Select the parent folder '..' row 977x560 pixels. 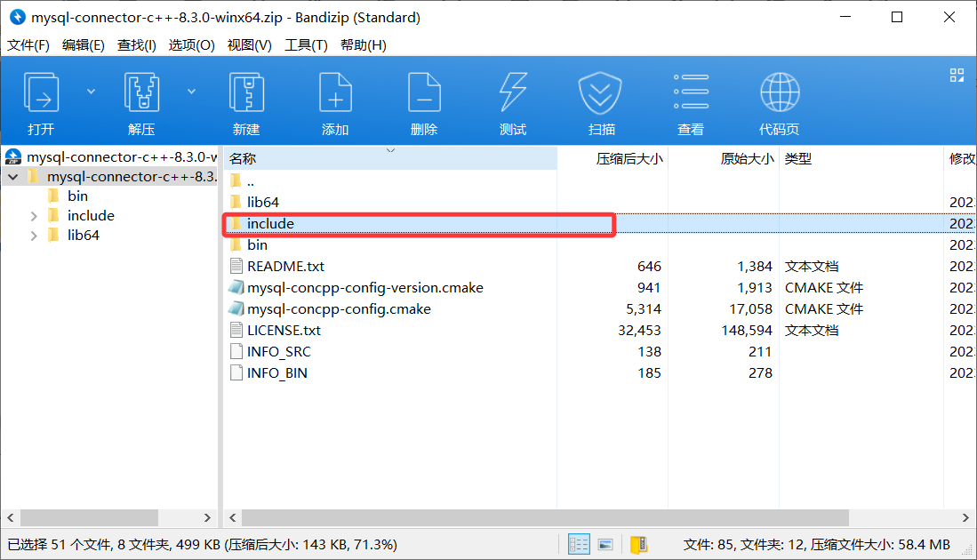600,181
